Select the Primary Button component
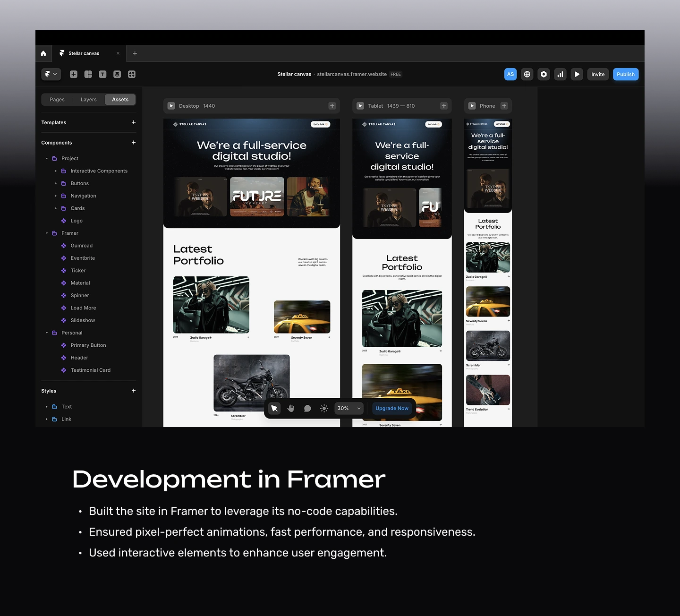Image resolution: width=680 pixels, height=616 pixels. pos(89,345)
